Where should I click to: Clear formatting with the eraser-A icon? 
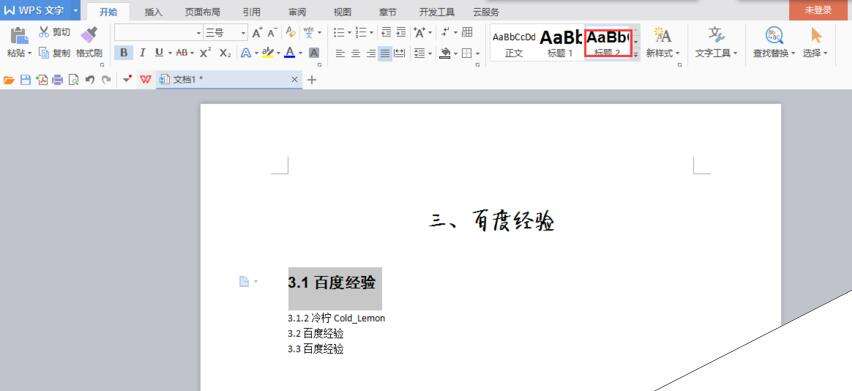point(291,33)
